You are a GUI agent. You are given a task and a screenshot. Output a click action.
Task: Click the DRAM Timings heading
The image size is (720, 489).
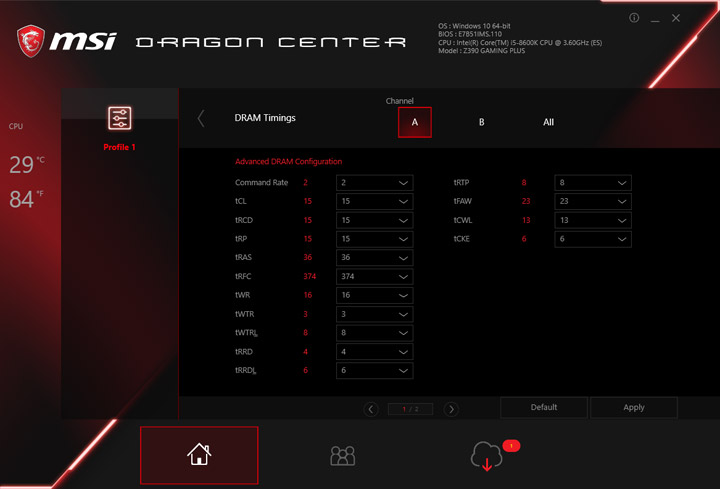265,118
